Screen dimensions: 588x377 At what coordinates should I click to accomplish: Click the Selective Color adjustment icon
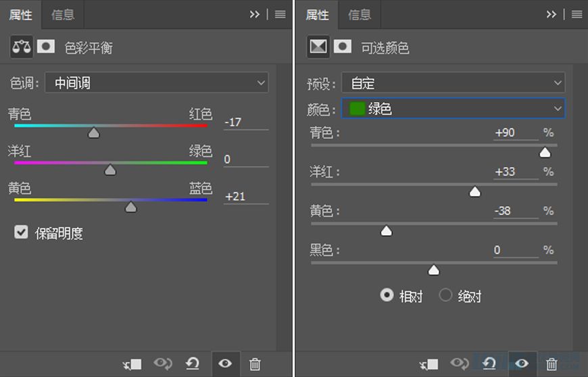pyautogui.click(x=318, y=47)
